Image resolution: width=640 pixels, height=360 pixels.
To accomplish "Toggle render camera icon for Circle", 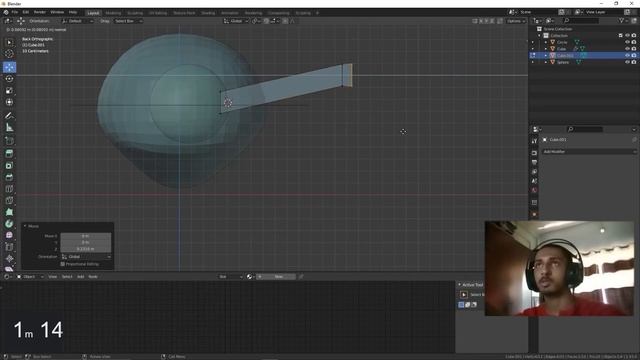I will click(x=634, y=42).
